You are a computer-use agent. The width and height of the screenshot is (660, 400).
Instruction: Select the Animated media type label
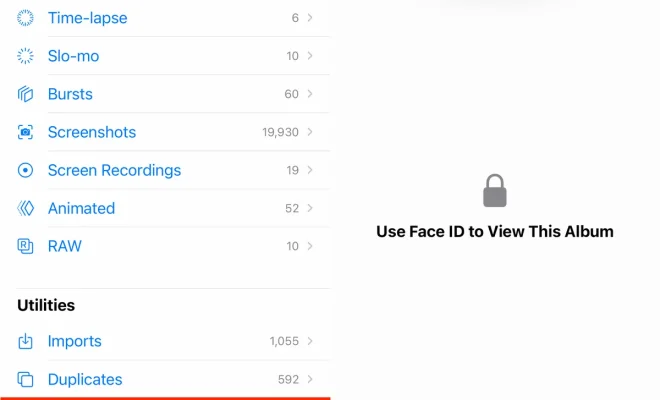point(81,208)
